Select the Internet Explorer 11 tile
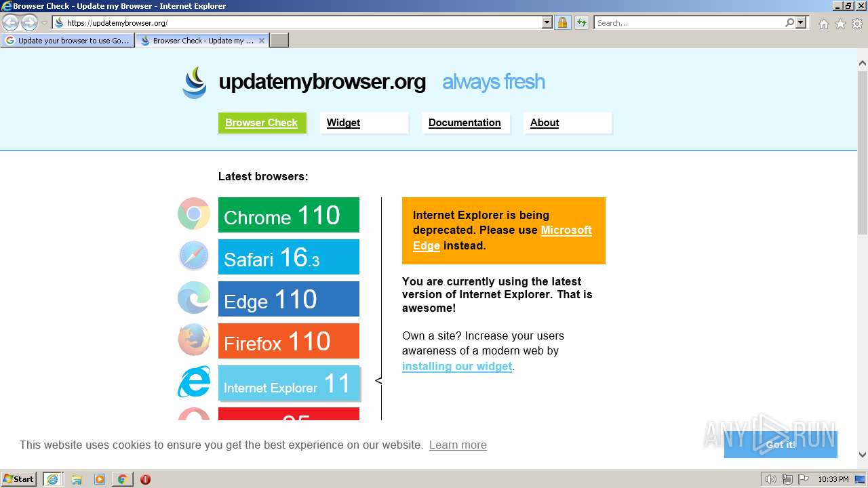The height and width of the screenshot is (488, 868). point(289,383)
